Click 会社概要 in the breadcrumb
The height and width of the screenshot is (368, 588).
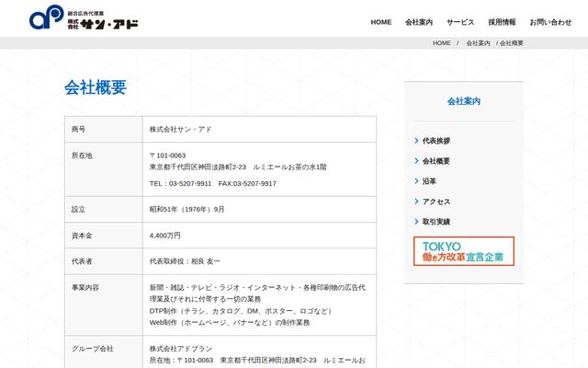[x=512, y=43]
